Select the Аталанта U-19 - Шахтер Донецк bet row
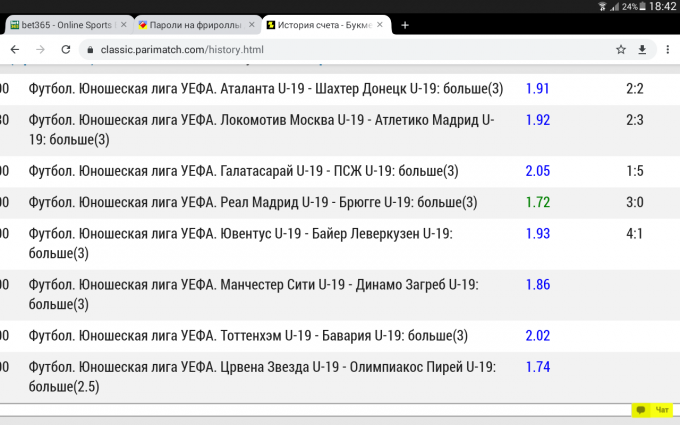The height and width of the screenshot is (425, 680). [340, 89]
